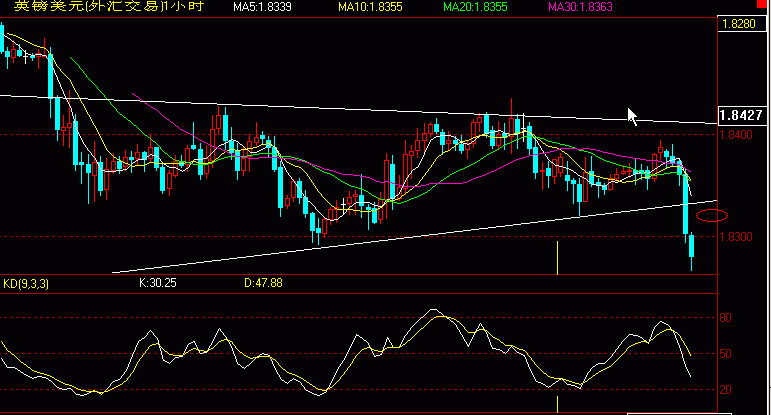
Task: Click the K:30.25 value
Action: [158, 283]
